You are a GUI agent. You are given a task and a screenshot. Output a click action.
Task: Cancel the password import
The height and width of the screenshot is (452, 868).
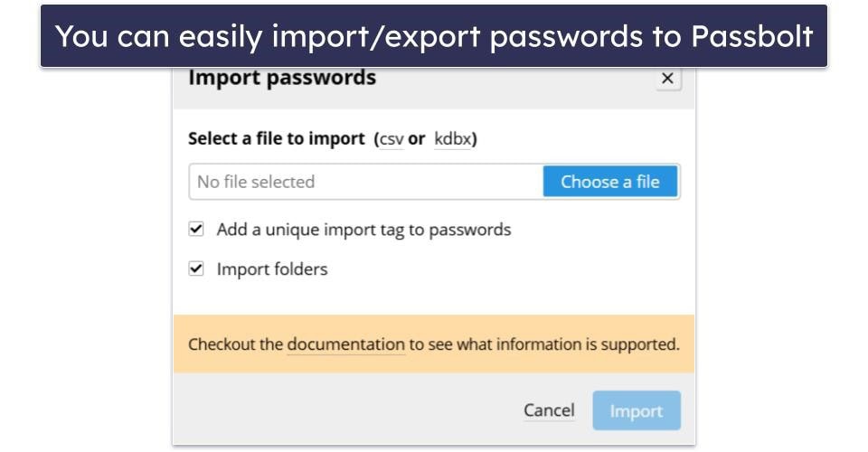tap(549, 410)
